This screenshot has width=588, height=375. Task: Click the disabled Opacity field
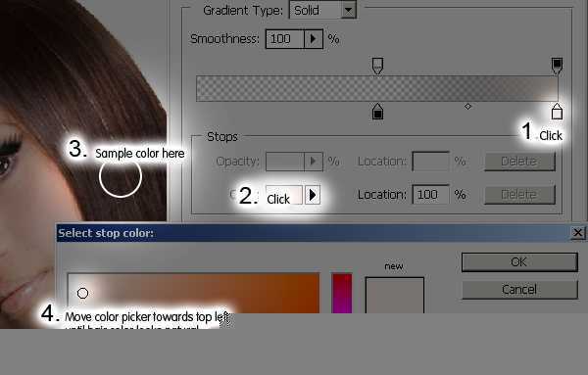coord(284,162)
